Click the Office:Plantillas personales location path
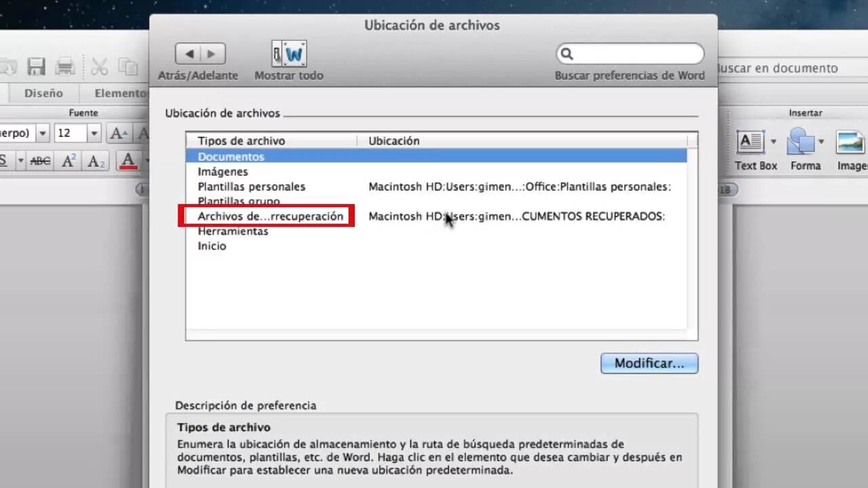The width and height of the screenshot is (868, 488). [520, 186]
